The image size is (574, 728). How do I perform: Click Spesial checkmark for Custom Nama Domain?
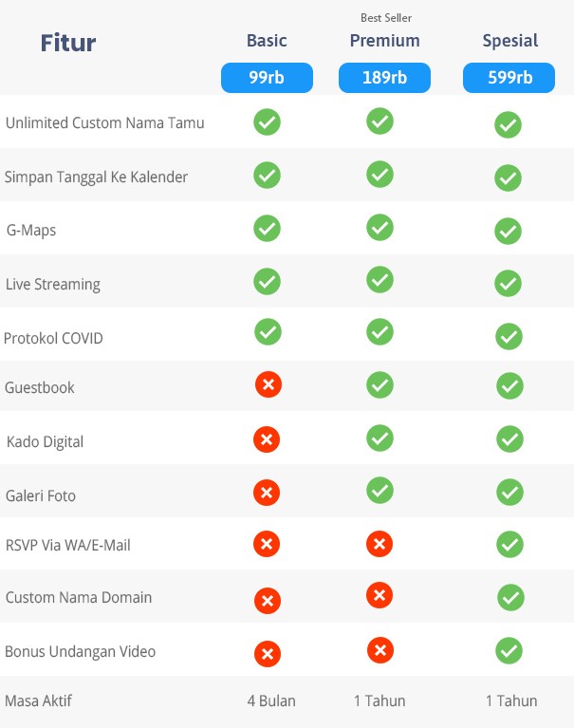(x=510, y=598)
